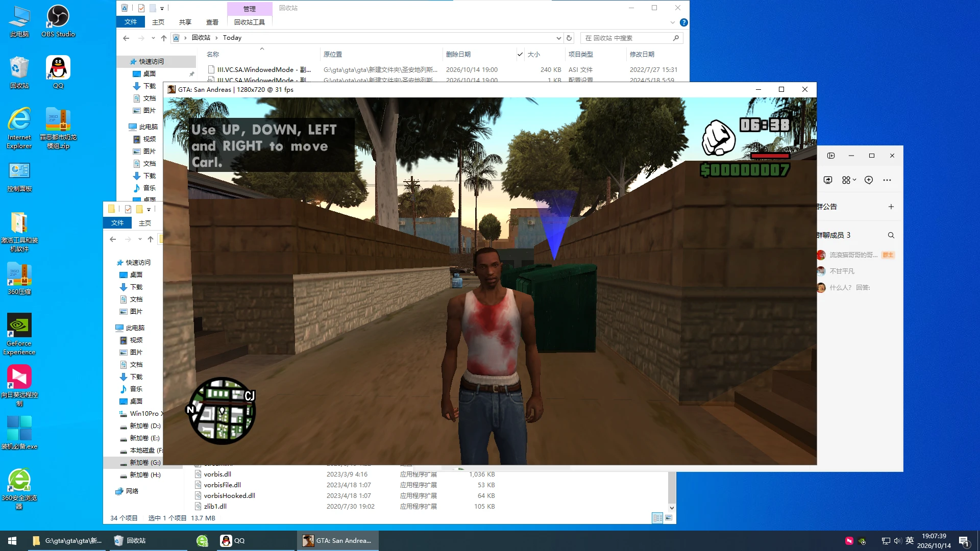Screen dimensions: 980x551
Task: Go up one level in Recycle Bin window
Action: [163, 38]
